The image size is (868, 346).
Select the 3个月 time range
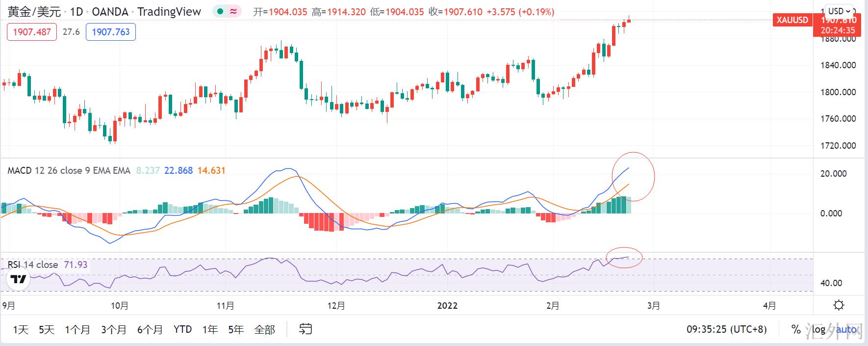114,329
